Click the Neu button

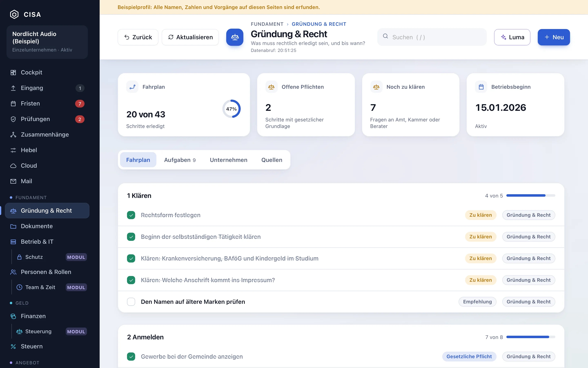554,37
